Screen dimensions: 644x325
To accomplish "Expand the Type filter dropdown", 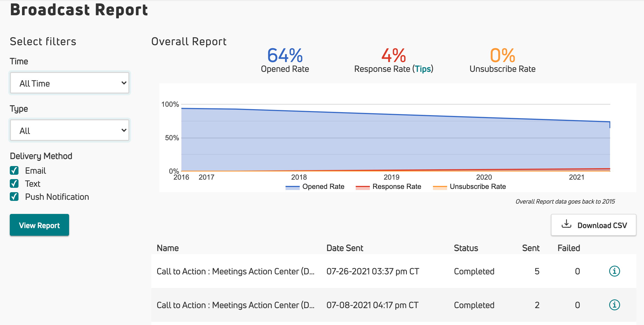I will point(70,130).
